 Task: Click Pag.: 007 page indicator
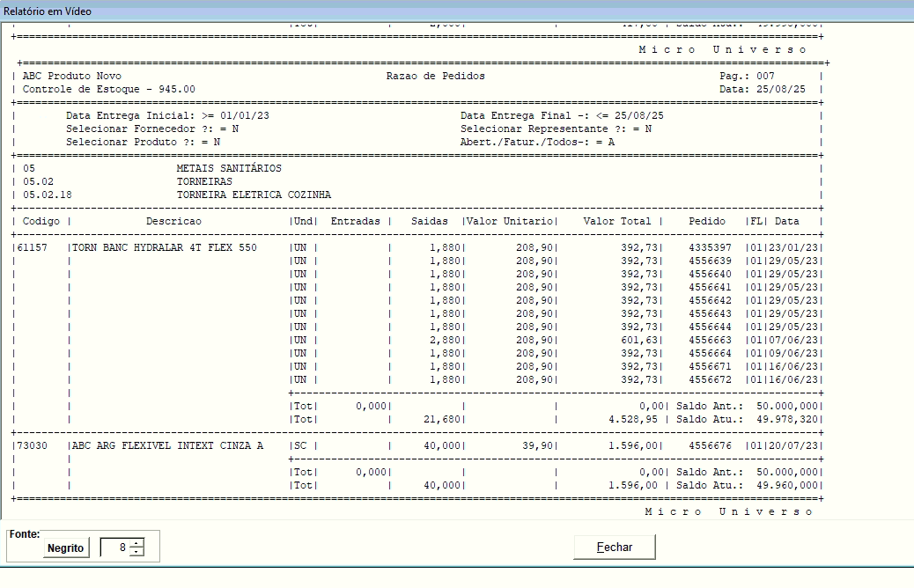748,76
